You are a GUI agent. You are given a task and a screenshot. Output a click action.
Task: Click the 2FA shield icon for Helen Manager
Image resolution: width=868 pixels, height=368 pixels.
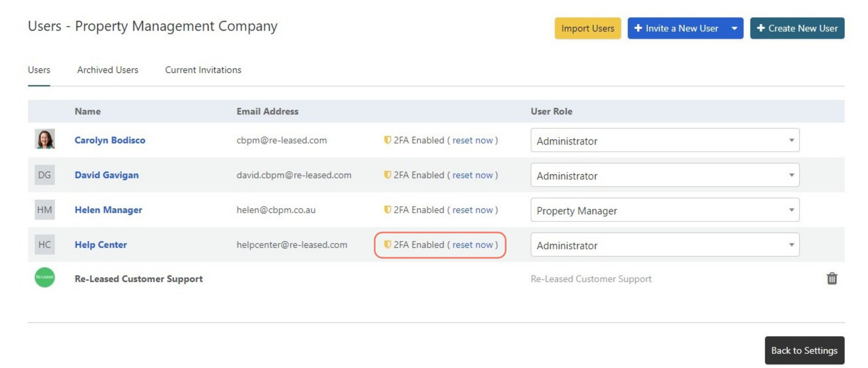click(387, 209)
